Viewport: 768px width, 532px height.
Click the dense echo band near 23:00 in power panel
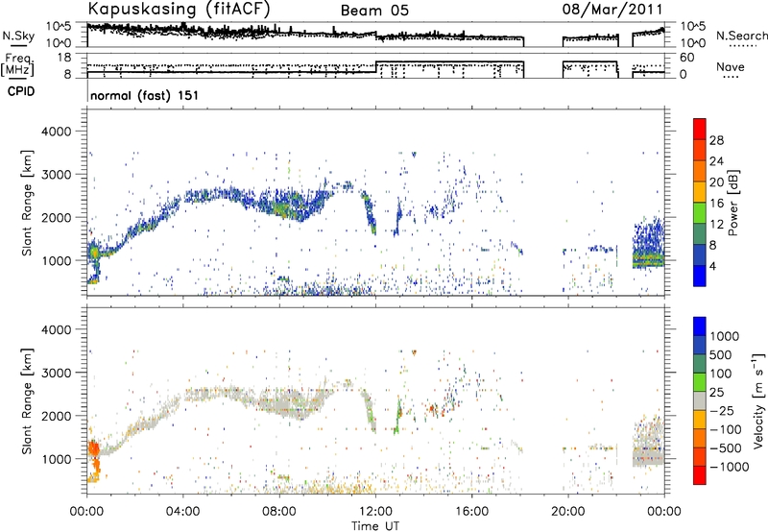click(647, 258)
